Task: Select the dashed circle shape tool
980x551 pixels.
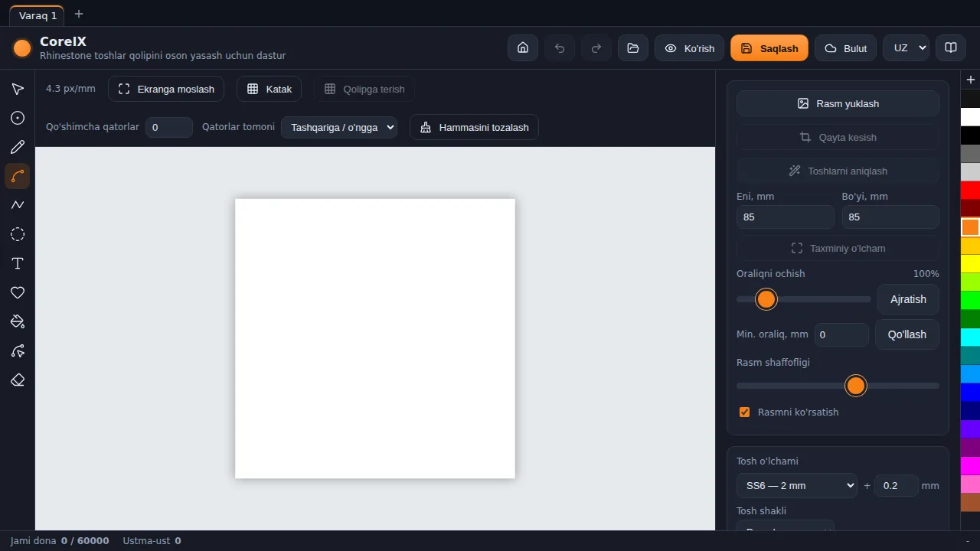Action: click(x=18, y=234)
